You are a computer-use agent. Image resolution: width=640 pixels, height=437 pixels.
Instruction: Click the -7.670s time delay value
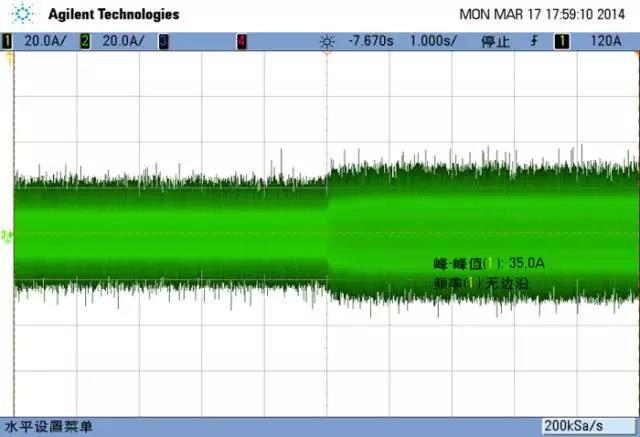tap(370, 42)
